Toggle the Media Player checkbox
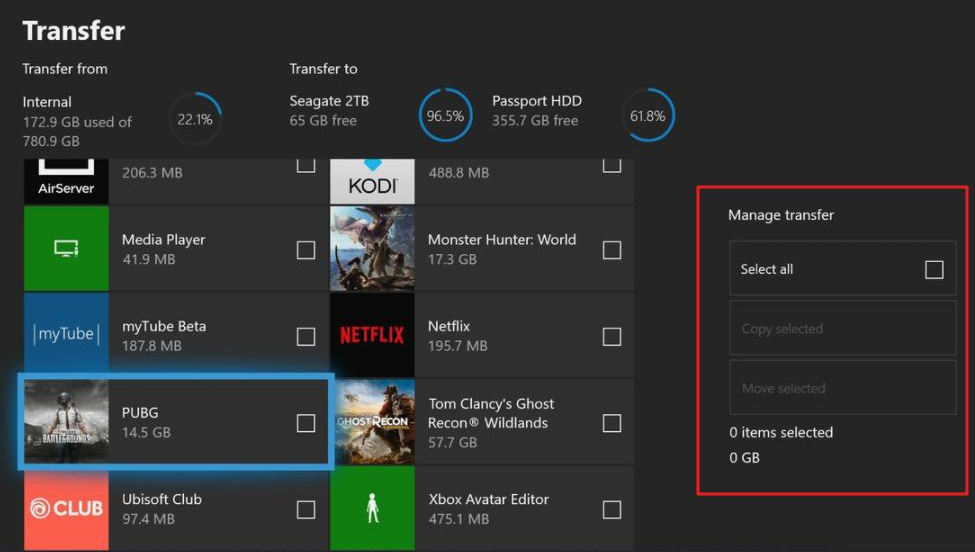975x552 pixels. 306,250
